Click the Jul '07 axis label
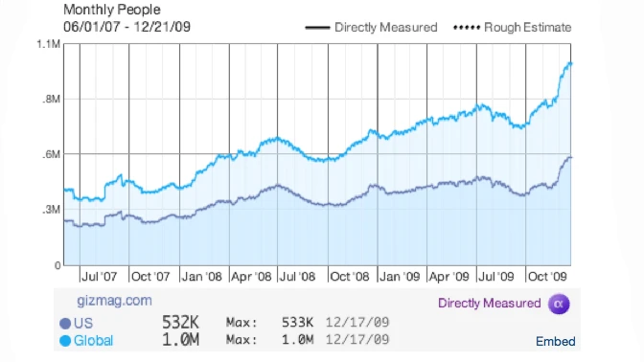The width and height of the screenshot is (644, 362). point(99,276)
